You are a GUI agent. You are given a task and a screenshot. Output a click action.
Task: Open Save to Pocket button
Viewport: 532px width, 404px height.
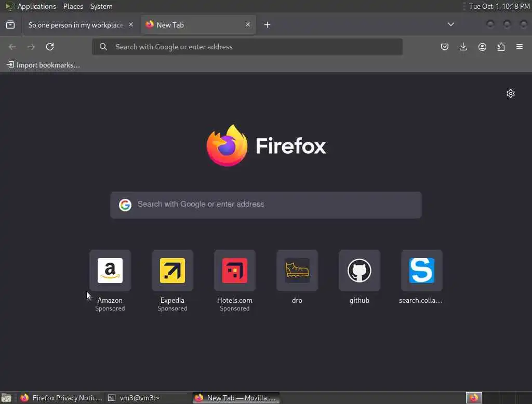pos(445,47)
